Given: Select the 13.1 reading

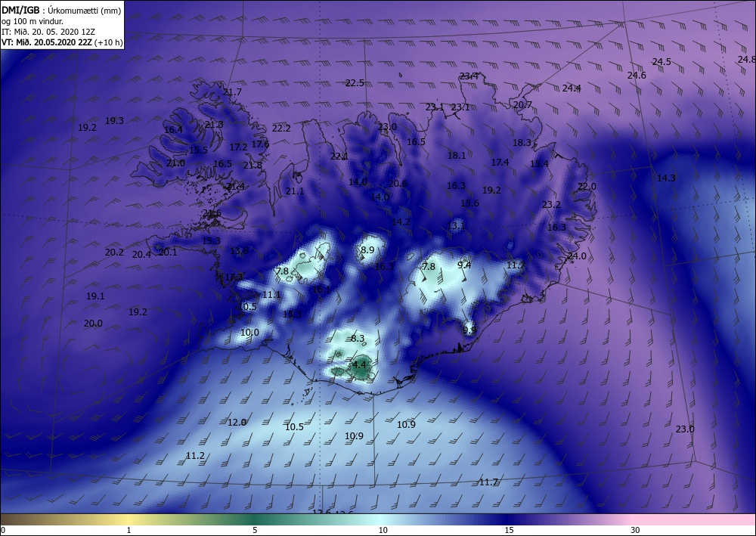Looking at the screenshot, I should click(x=456, y=225).
